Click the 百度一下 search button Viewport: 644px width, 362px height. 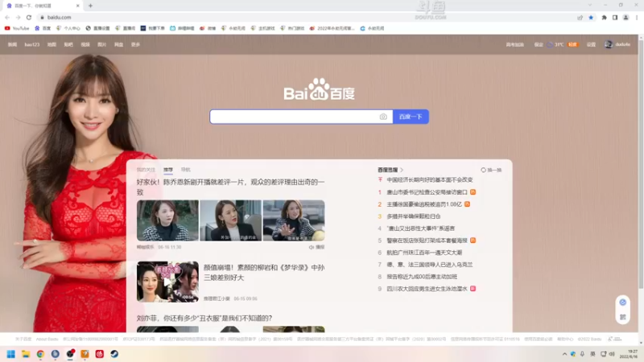[x=411, y=117]
